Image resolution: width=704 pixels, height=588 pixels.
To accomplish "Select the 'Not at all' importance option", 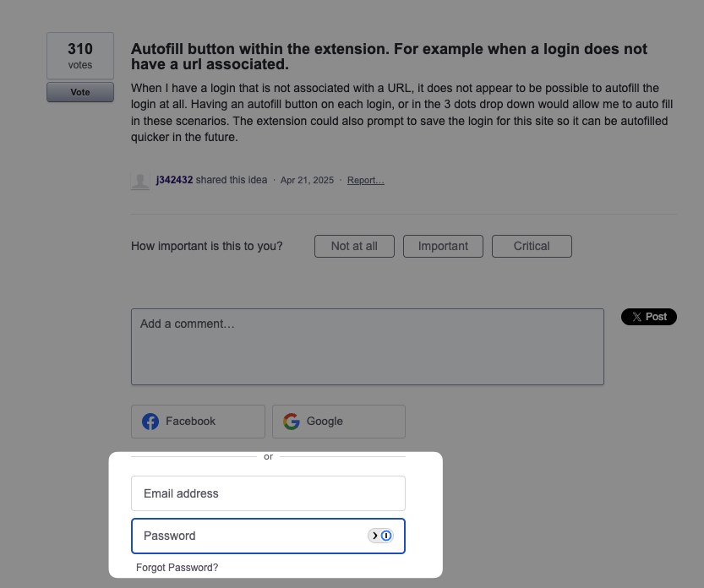I will 354,246.
